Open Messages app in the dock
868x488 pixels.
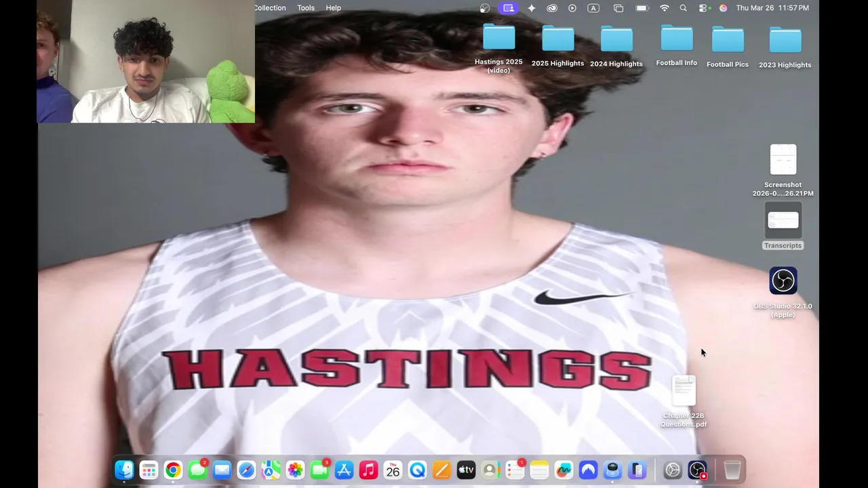[197, 470]
